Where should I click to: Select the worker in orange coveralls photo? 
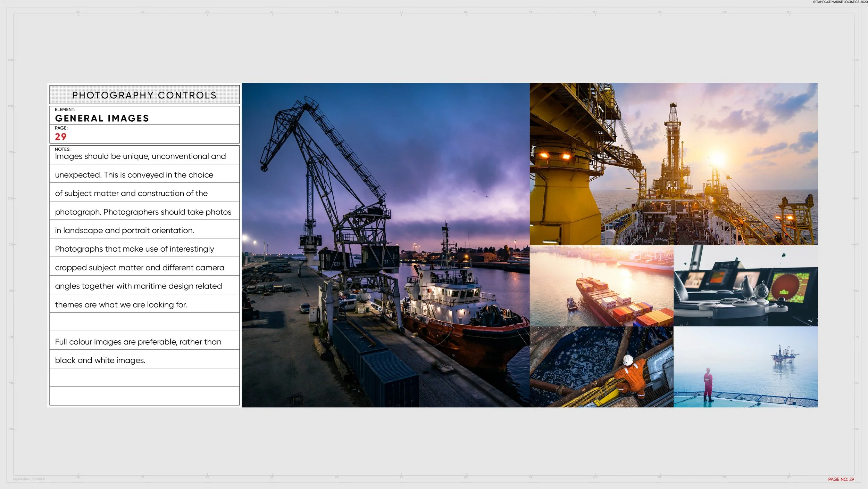click(x=601, y=367)
